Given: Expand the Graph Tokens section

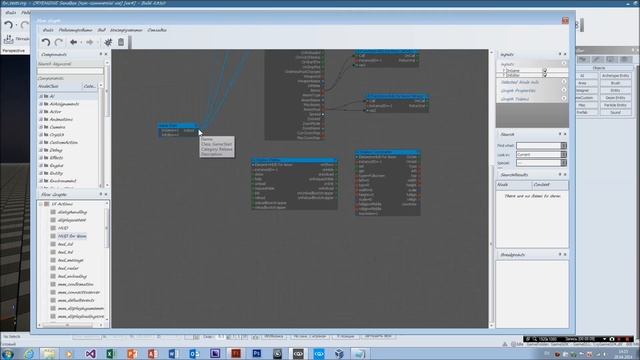Looking at the screenshot, I should (x=564, y=98).
